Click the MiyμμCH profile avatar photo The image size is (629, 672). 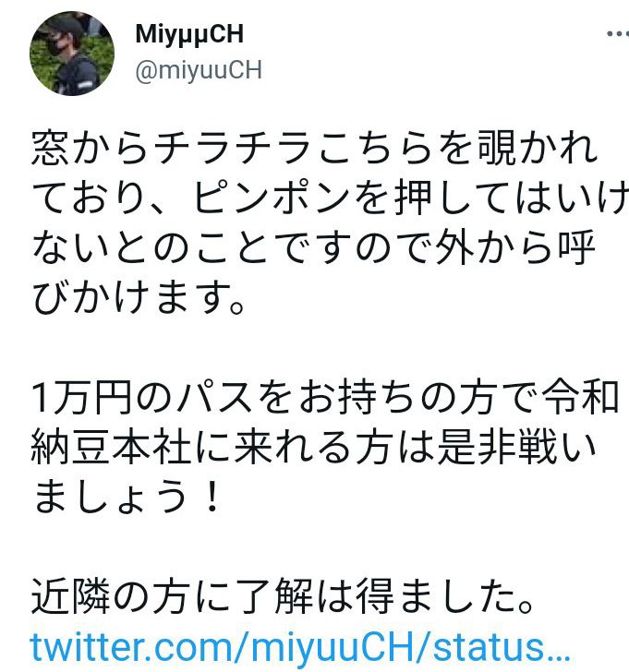(x=72, y=54)
